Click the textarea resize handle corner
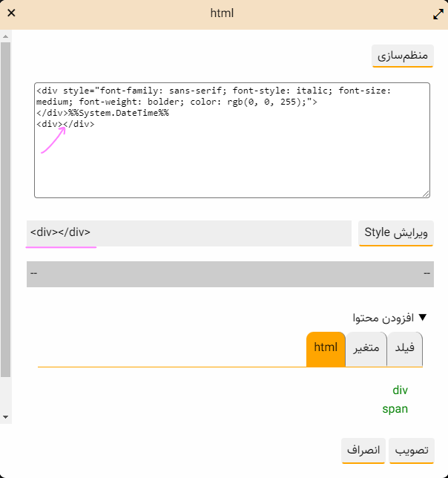 click(426, 194)
